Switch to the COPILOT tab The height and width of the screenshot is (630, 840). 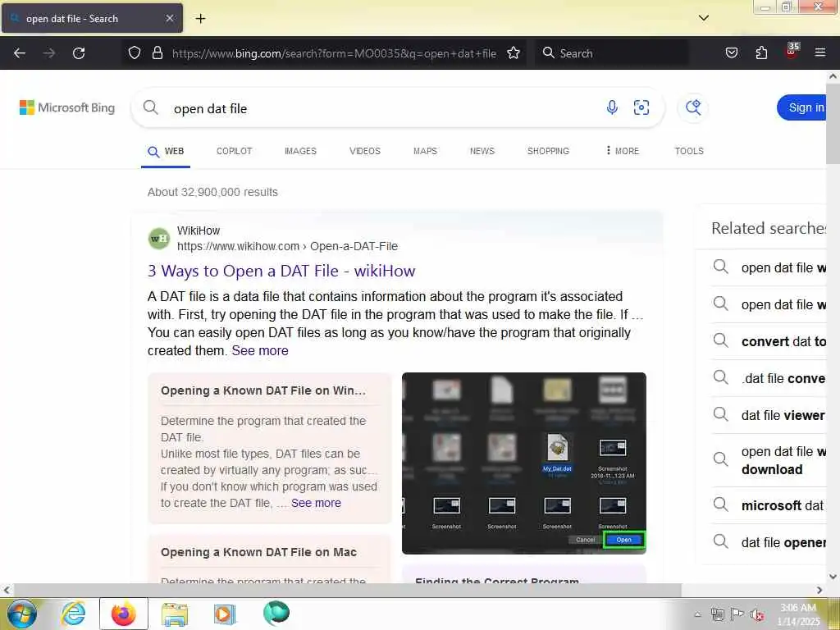click(234, 152)
